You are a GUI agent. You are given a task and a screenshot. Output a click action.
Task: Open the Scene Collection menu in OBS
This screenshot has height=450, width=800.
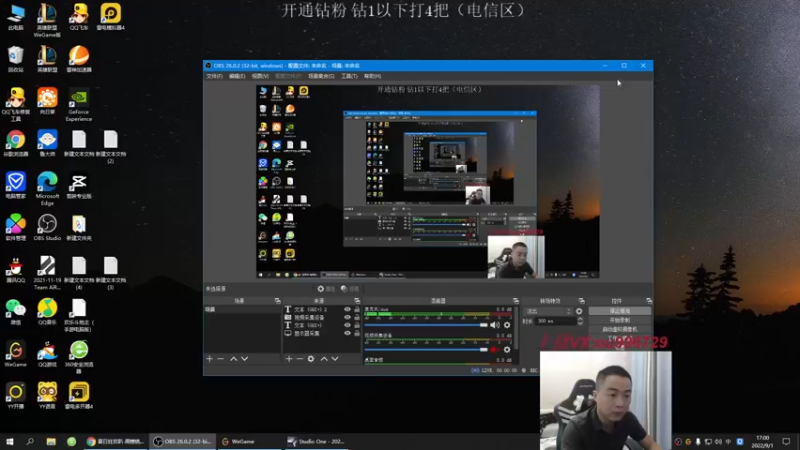(321, 76)
